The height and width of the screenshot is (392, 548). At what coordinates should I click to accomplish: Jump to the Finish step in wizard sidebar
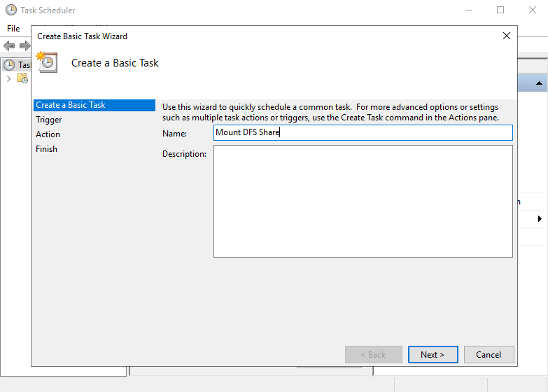[x=46, y=149]
